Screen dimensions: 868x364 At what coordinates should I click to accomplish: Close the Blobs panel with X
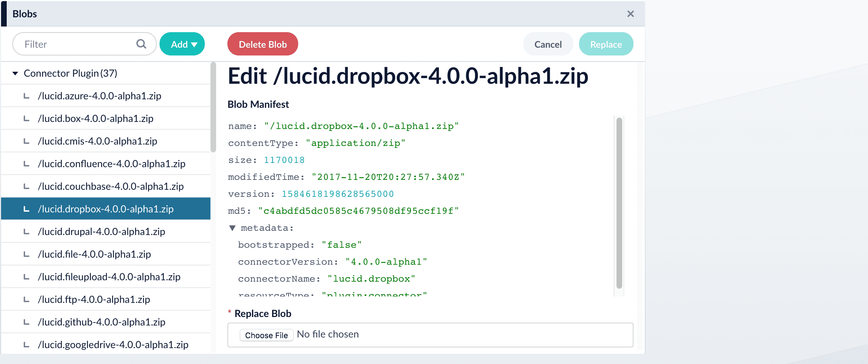click(x=630, y=14)
